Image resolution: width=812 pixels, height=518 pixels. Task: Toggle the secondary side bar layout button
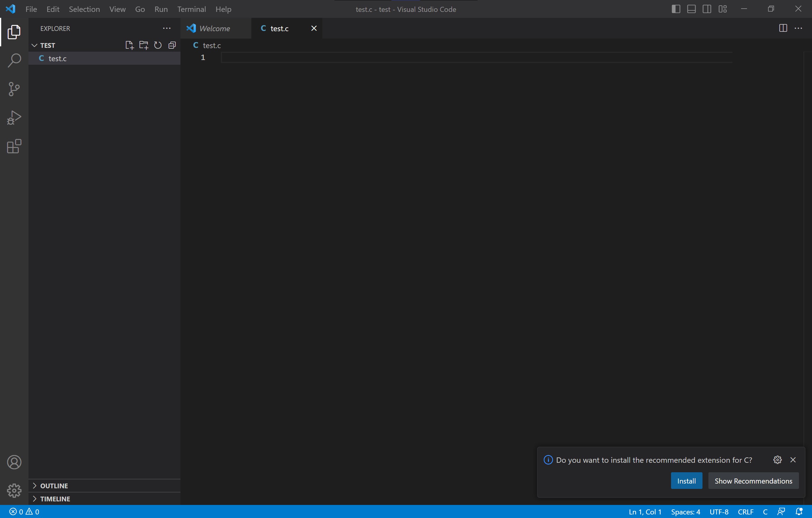click(x=707, y=9)
